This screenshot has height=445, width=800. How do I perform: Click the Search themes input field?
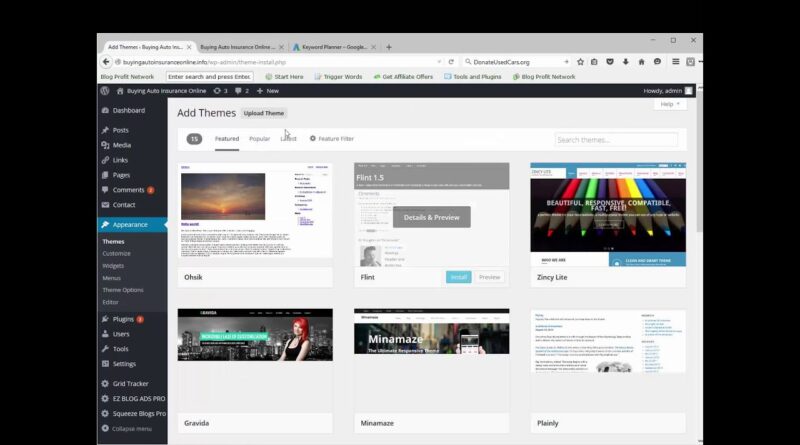pyautogui.click(x=616, y=140)
